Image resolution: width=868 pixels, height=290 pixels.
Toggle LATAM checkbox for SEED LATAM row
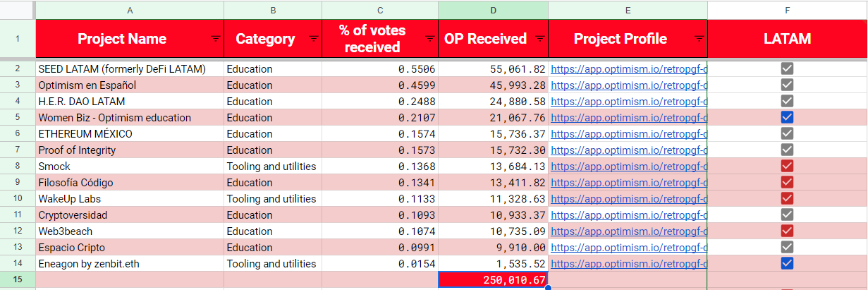[x=787, y=69]
